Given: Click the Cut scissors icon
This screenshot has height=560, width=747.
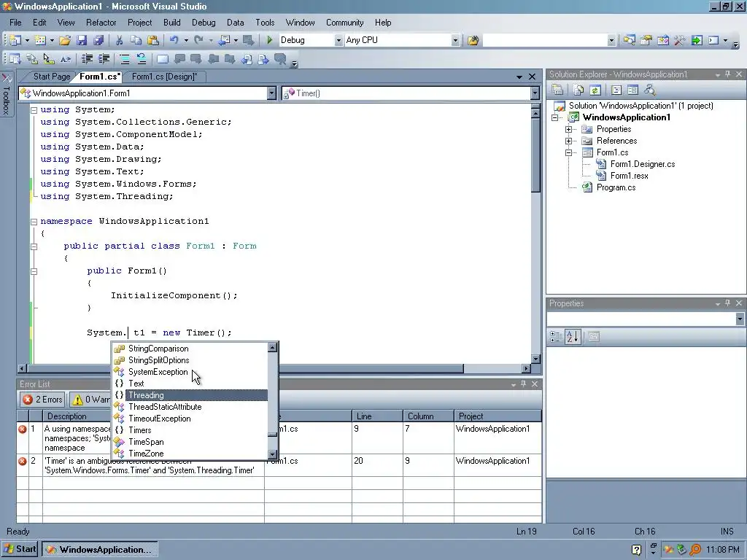Looking at the screenshot, I should coord(120,41).
